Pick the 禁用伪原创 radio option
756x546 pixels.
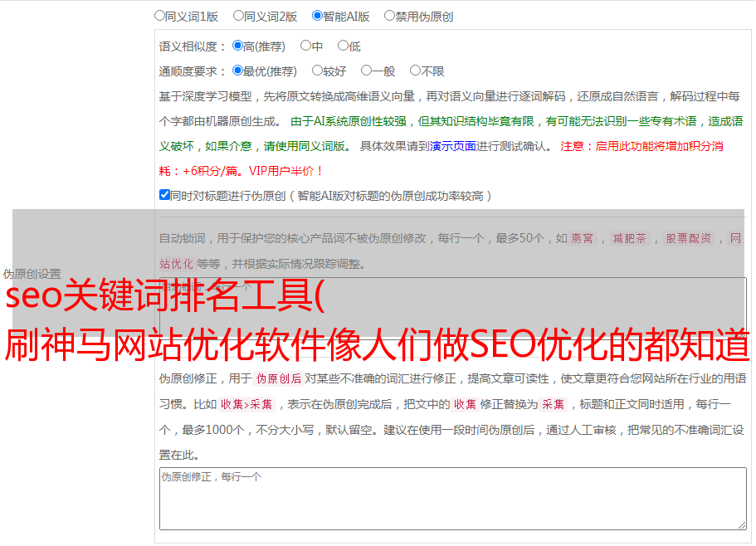point(389,16)
